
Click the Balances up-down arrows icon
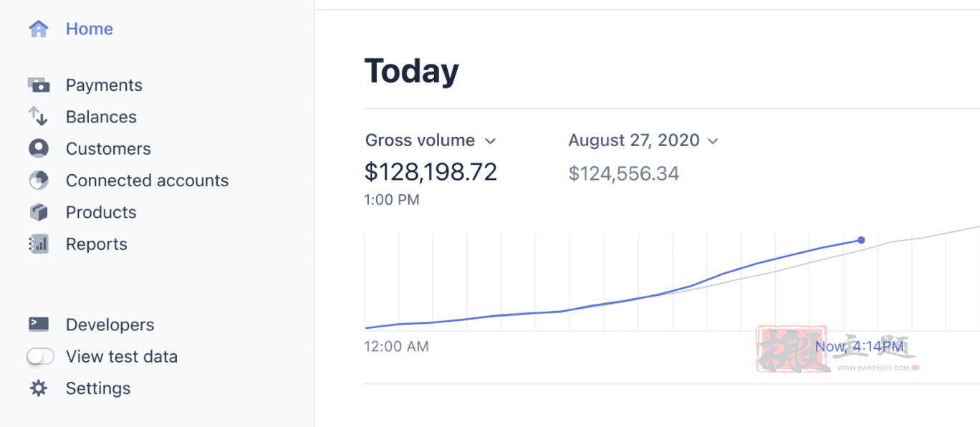point(38,117)
